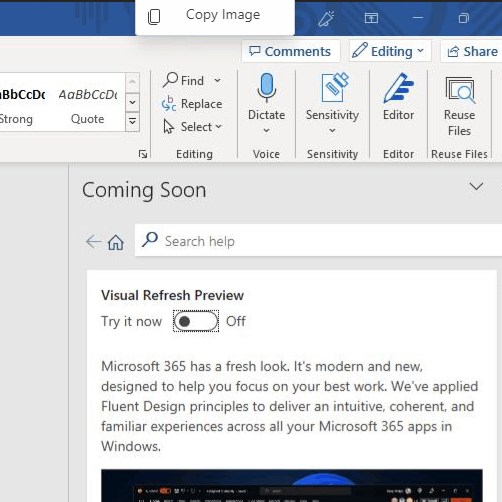Click the Ribbon Display Options icon
Viewport: 502px width, 502px height.
pos(371,18)
